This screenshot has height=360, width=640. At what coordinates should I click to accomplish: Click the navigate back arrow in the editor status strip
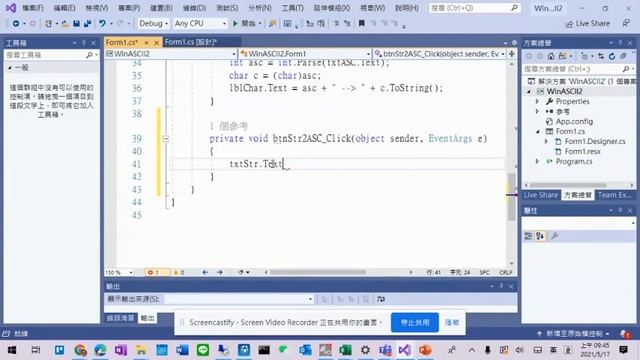(205, 272)
